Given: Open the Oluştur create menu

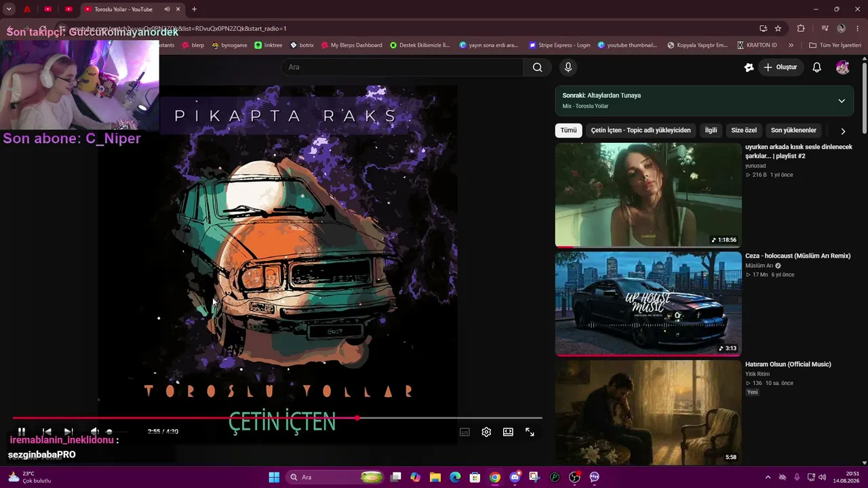Looking at the screenshot, I should tap(781, 67).
